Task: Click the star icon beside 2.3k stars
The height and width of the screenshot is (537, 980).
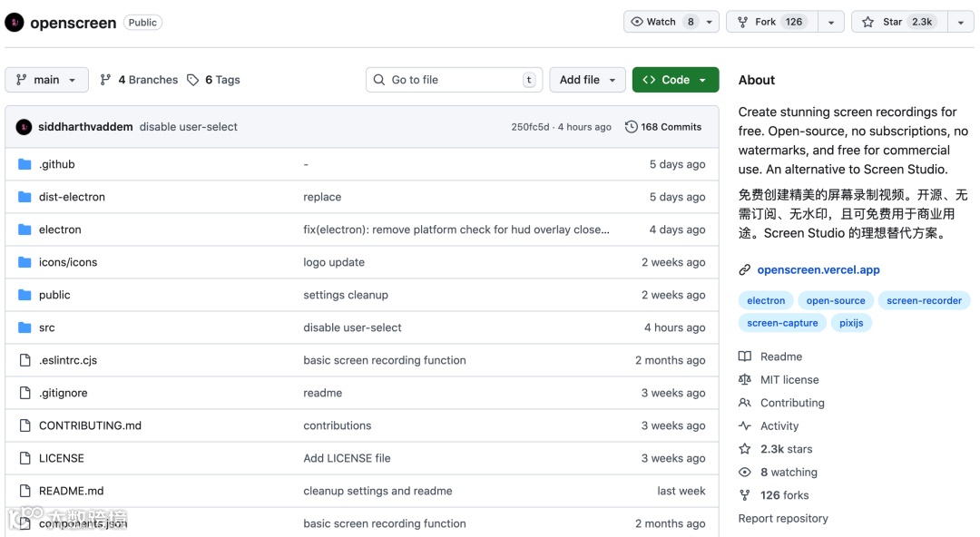Action: tap(744, 449)
